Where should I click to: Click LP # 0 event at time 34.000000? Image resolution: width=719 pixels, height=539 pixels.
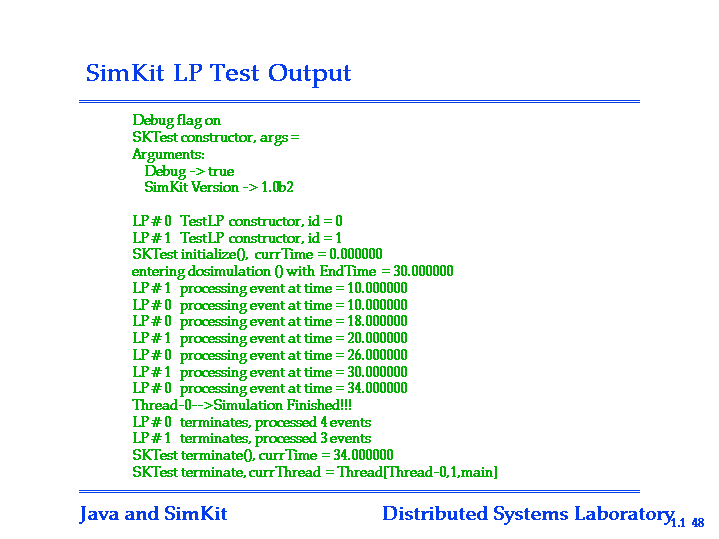coord(270,389)
